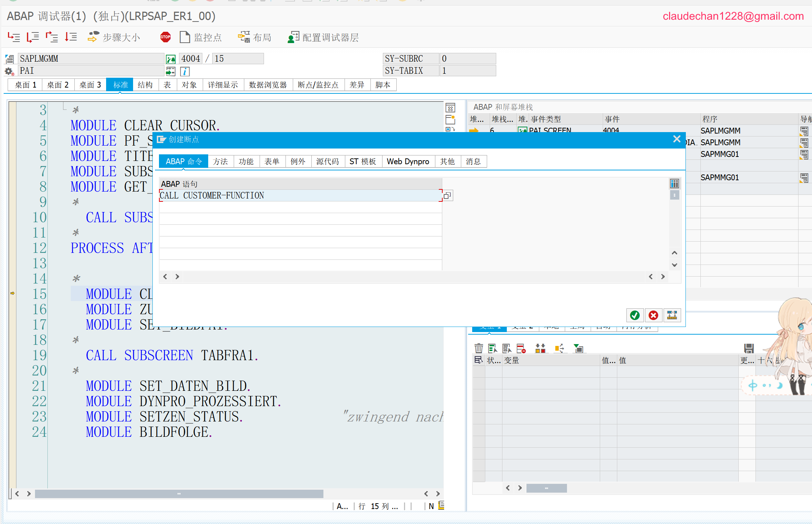Click the step into icon in toolbar
Screen dimensions: 812x524
(13, 37)
